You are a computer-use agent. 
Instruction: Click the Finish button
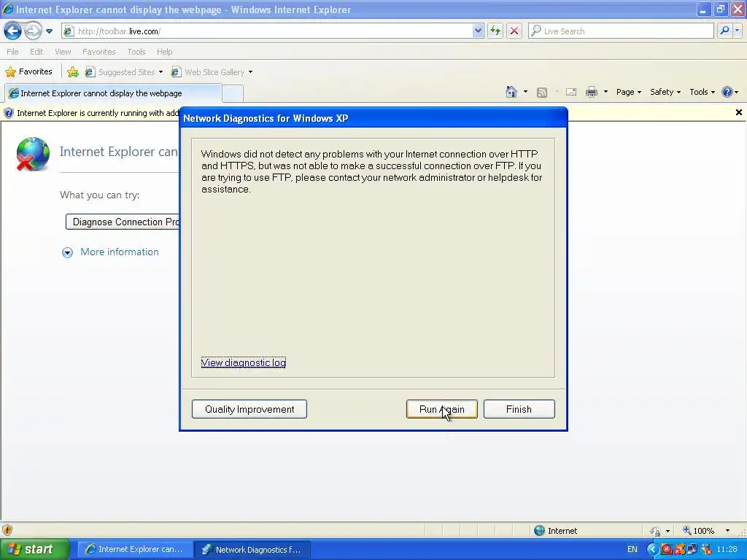[519, 409]
